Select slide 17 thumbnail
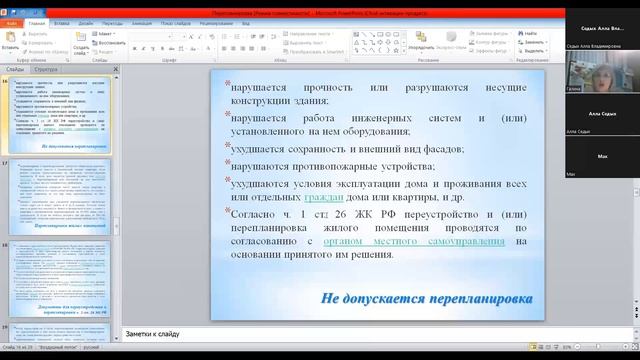 coord(60,197)
